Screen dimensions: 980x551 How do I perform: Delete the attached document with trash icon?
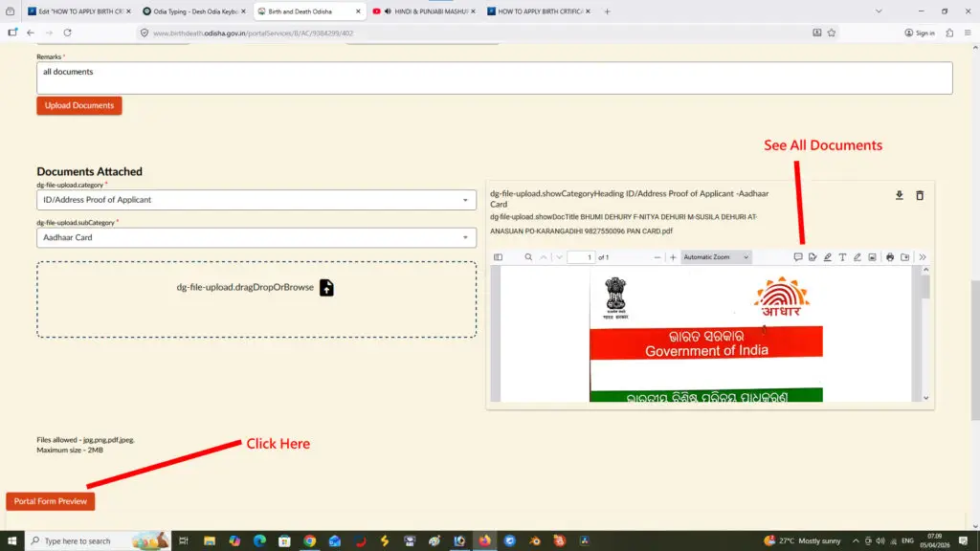tap(920, 195)
